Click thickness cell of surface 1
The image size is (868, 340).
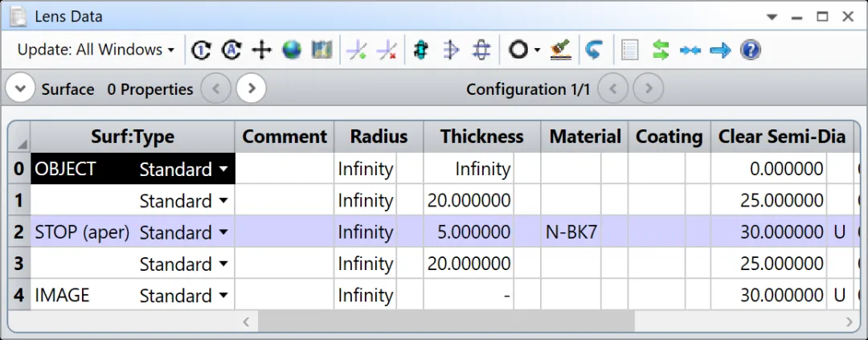click(469, 201)
